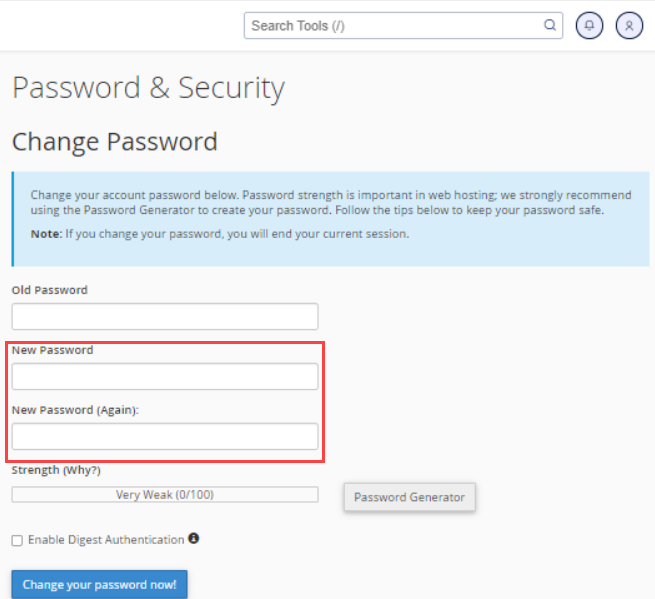655x599 pixels.
Task: Open the Password Generator
Action: [409, 497]
